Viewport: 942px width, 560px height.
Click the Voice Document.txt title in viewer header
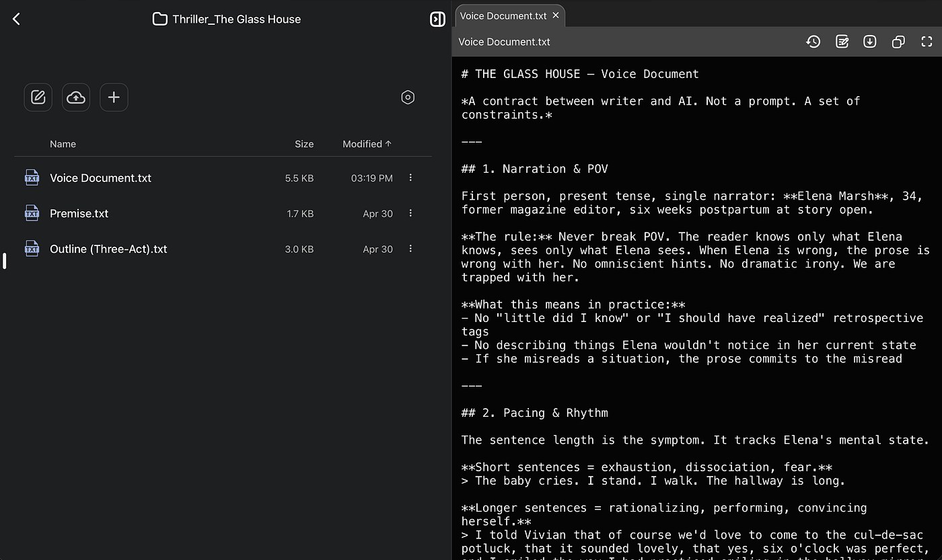[504, 42]
